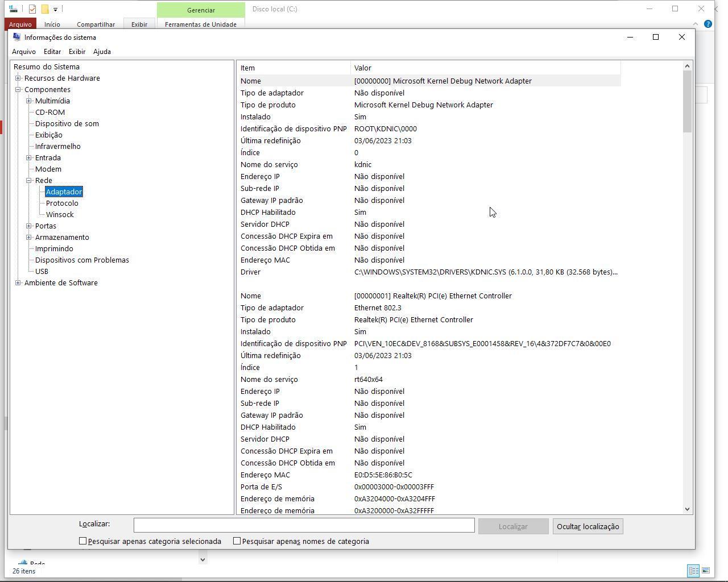Click the PCI\VEN_10EC device identification value
This screenshot has height=582, width=728.
(482, 343)
